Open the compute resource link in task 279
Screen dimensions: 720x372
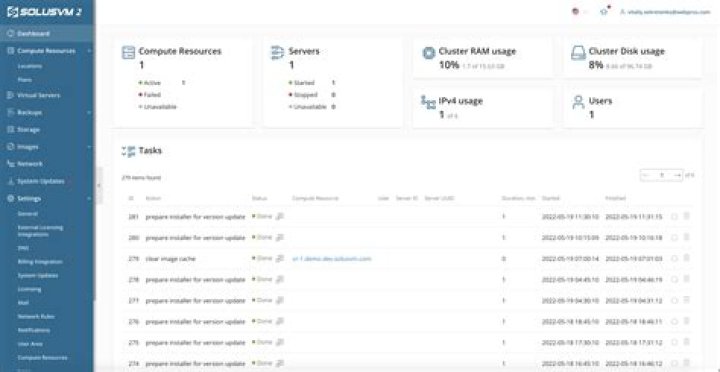point(332,259)
